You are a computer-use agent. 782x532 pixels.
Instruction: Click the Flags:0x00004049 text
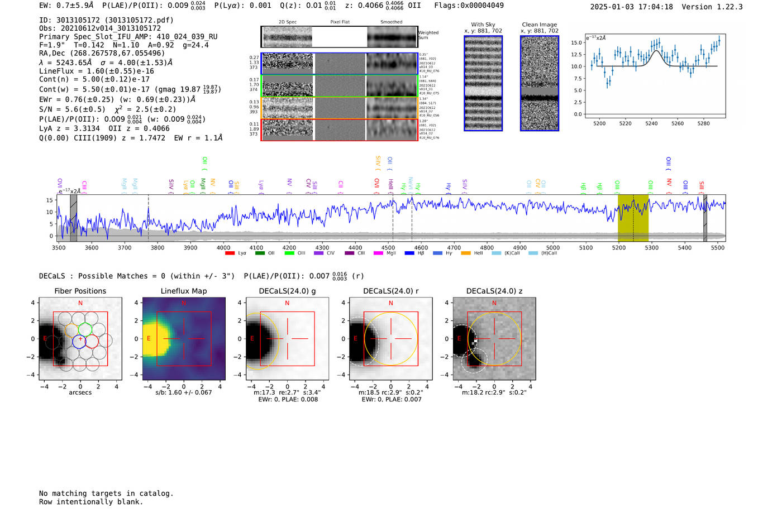coord(469,6)
